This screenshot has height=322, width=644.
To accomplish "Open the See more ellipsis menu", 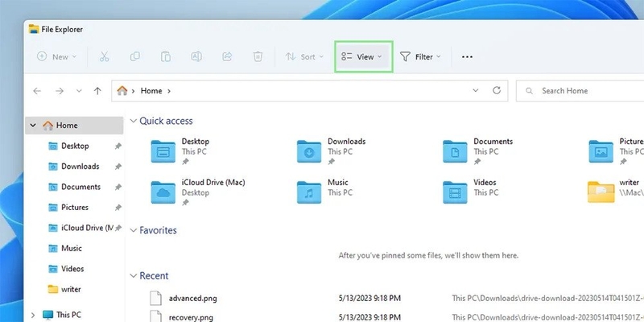I will (467, 56).
